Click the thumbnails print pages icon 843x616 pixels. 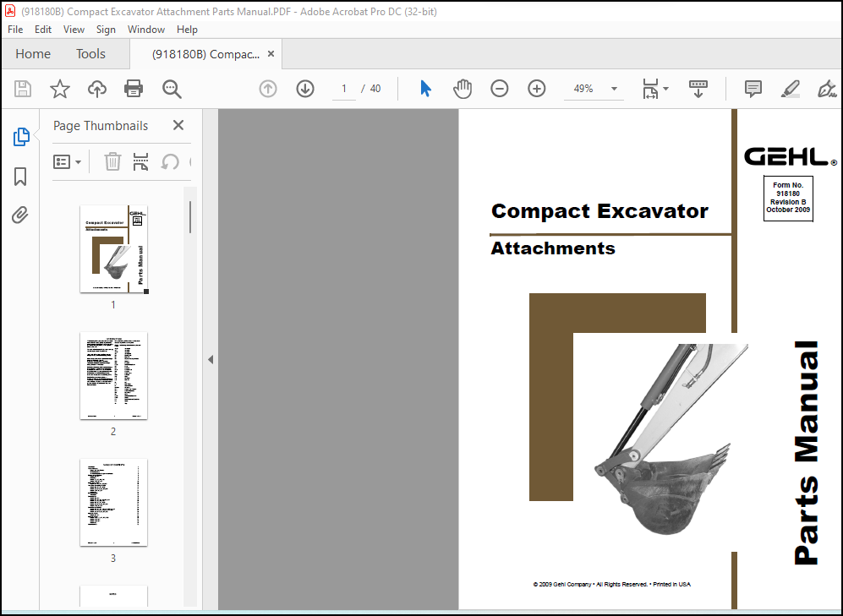[140, 161]
